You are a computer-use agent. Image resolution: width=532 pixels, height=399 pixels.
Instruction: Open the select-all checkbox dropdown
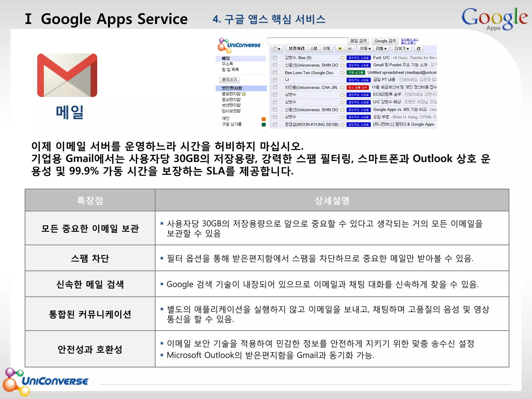[x=277, y=49]
